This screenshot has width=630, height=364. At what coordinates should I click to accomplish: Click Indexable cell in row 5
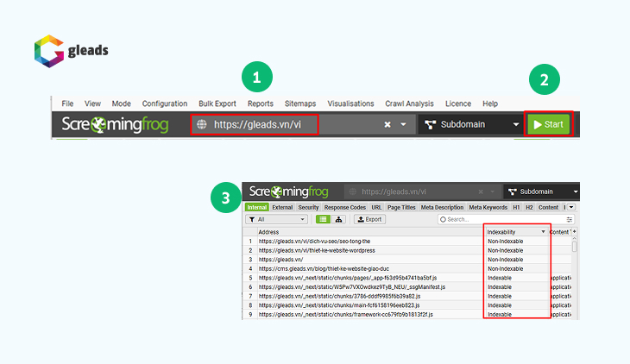(500, 278)
